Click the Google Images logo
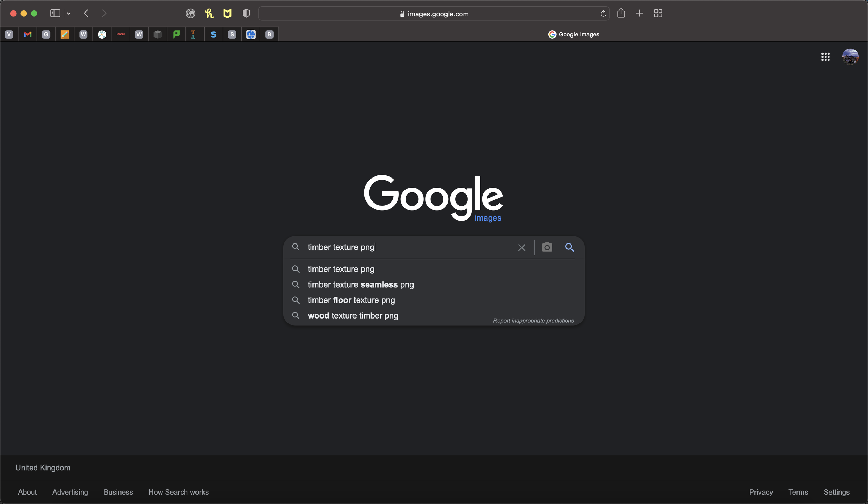 coord(433,198)
